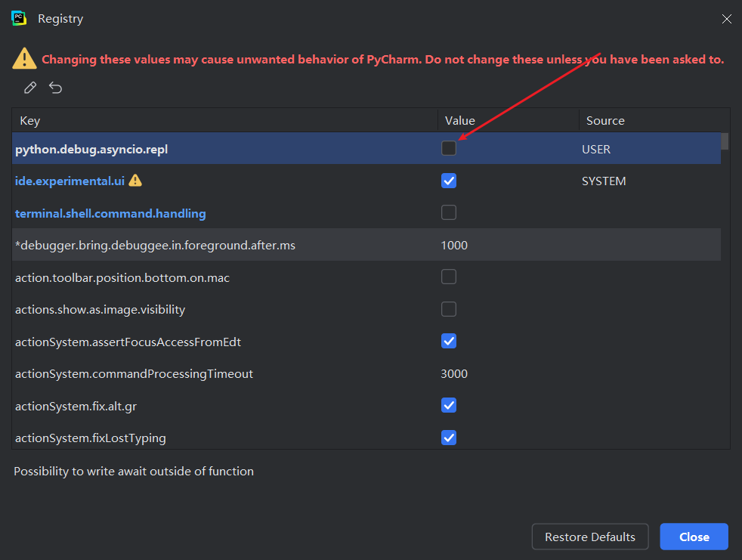The image size is (742, 560).
Task: Close the Registry dialog with X
Action: coord(726,18)
